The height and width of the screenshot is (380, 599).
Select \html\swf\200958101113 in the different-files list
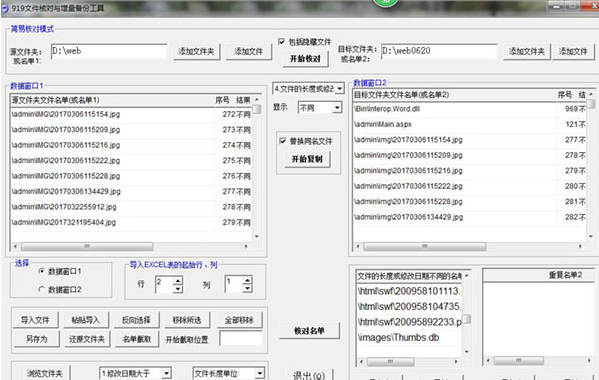pyautogui.click(x=409, y=291)
